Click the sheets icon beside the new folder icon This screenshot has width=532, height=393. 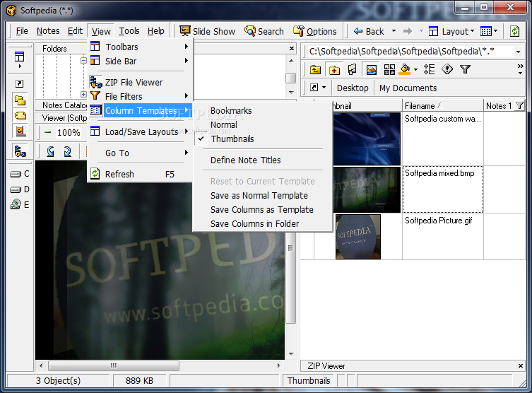(353, 69)
